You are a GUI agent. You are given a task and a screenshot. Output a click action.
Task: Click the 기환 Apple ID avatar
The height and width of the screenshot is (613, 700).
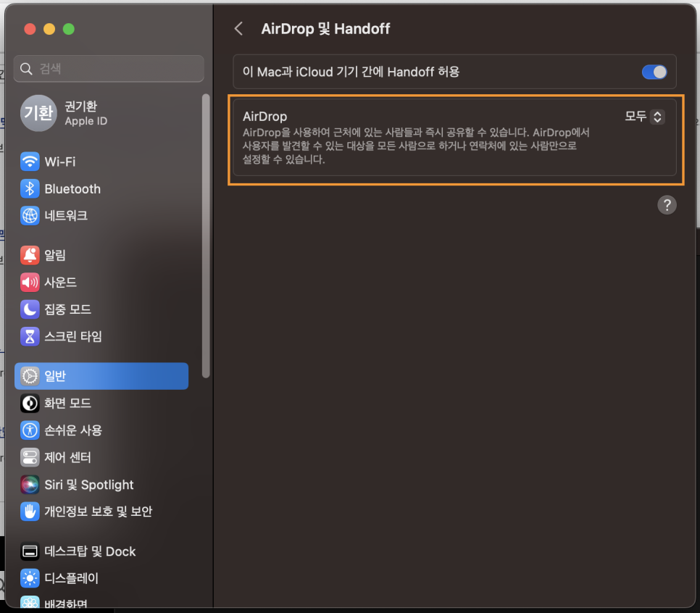click(39, 113)
